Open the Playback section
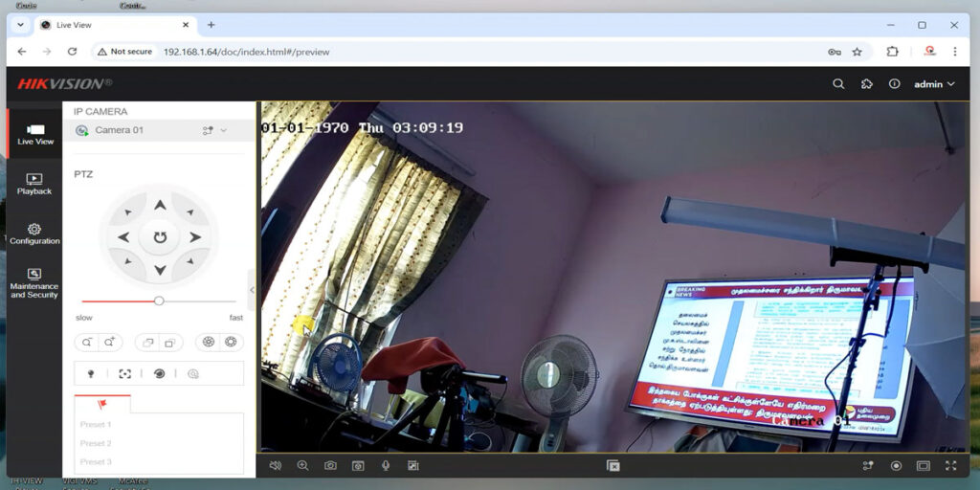The height and width of the screenshot is (490, 980). tap(34, 184)
